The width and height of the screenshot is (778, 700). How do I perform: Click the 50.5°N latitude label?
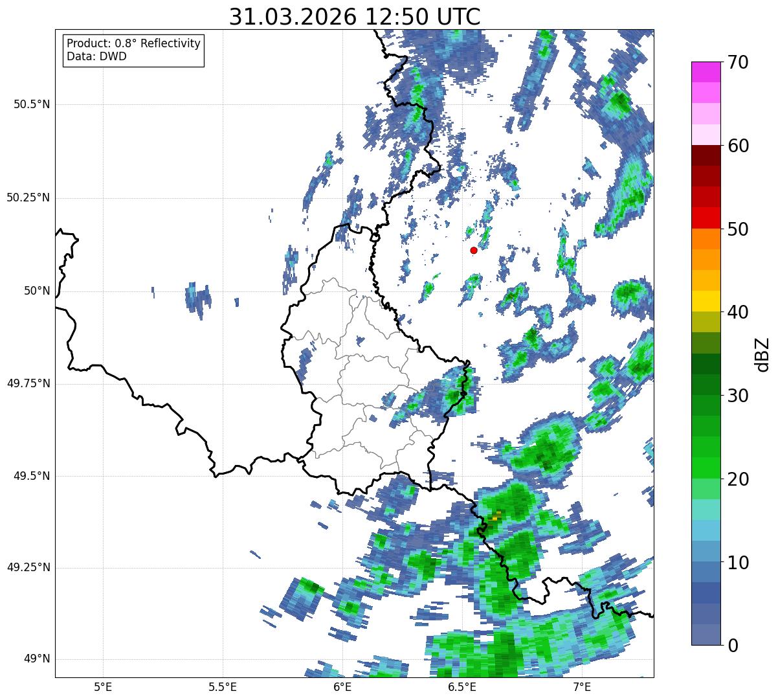pos(32,104)
